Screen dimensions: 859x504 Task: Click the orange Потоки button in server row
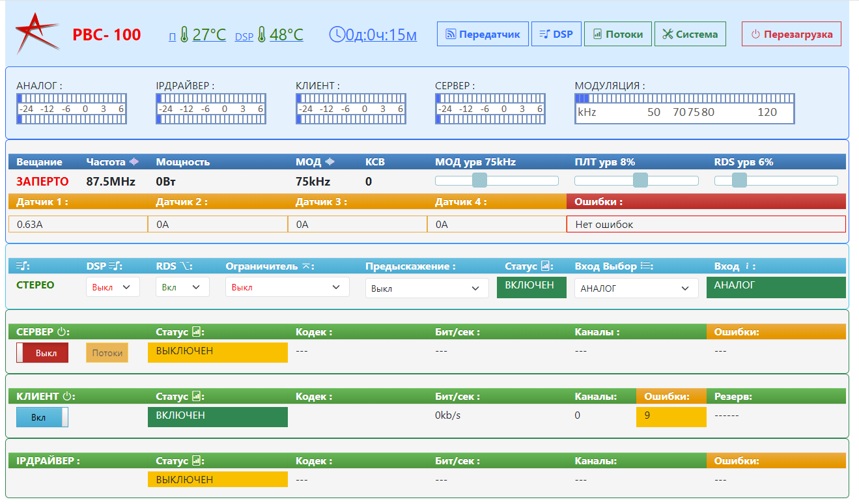[x=107, y=353]
